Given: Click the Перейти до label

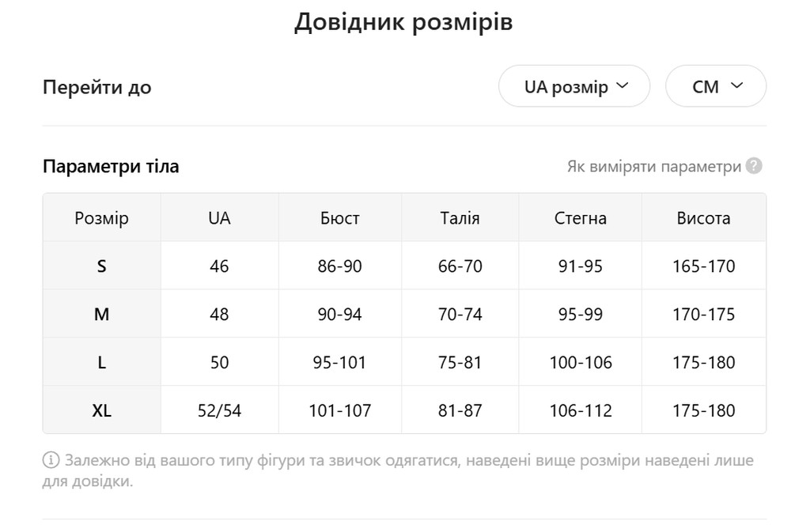Looking at the screenshot, I should click(x=97, y=87).
